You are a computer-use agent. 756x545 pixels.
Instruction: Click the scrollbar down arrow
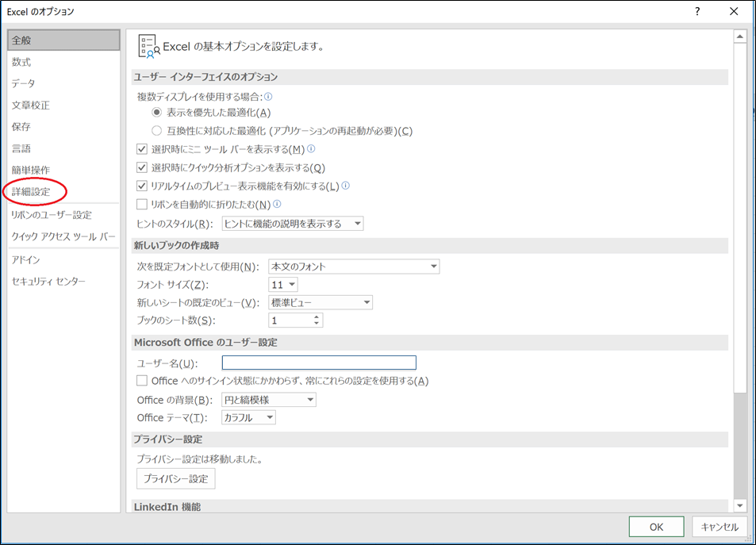pyautogui.click(x=740, y=505)
